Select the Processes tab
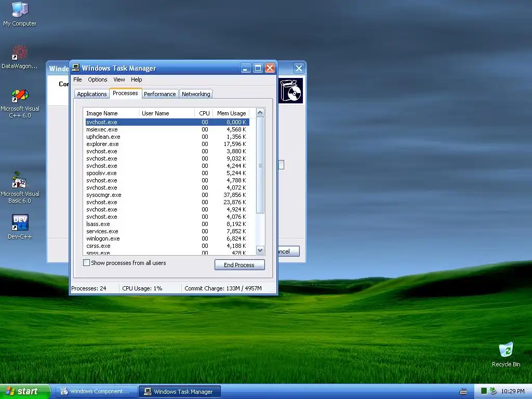The height and width of the screenshot is (399, 532). pos(125,93)
